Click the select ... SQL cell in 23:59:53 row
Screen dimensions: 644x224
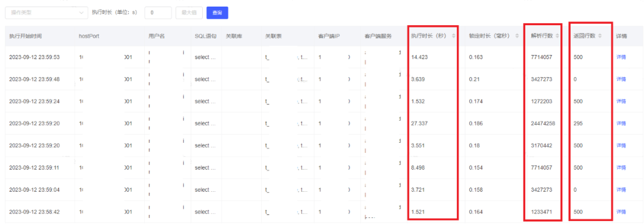pyautogui.click(x=205, y=57)
